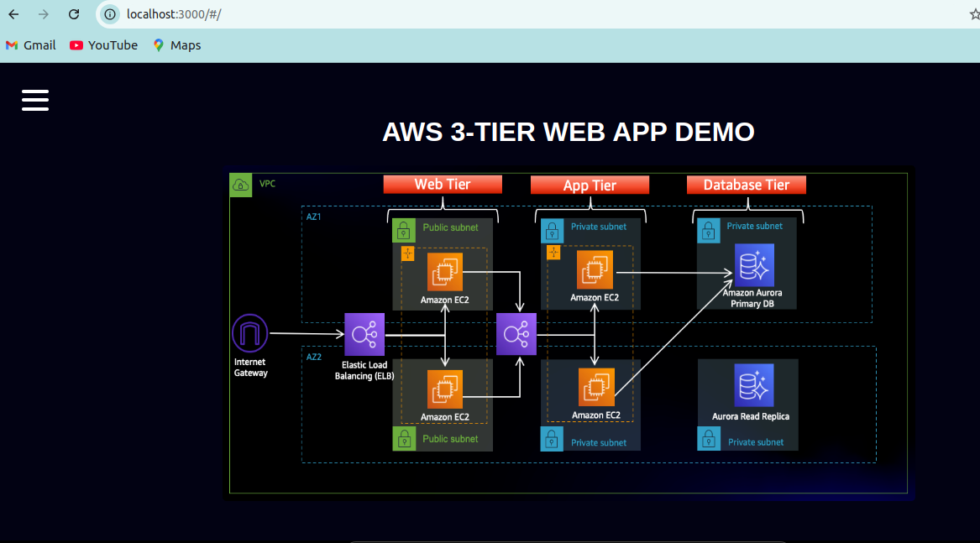The height and width of the screenshot is (543, 980).
Task: Toggle the green public subnet lock icon
Action: coord(404,229)
